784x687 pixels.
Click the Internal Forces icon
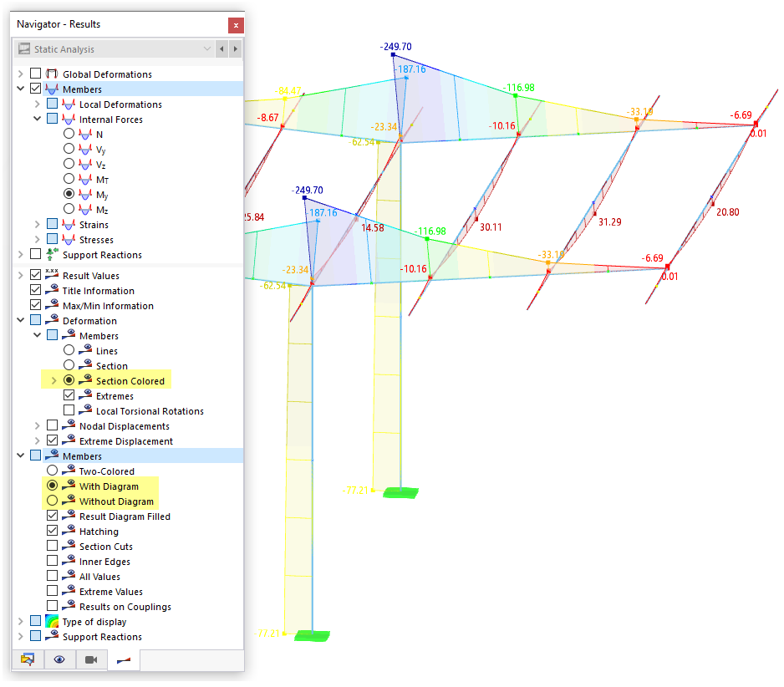[x=69, y=119]
